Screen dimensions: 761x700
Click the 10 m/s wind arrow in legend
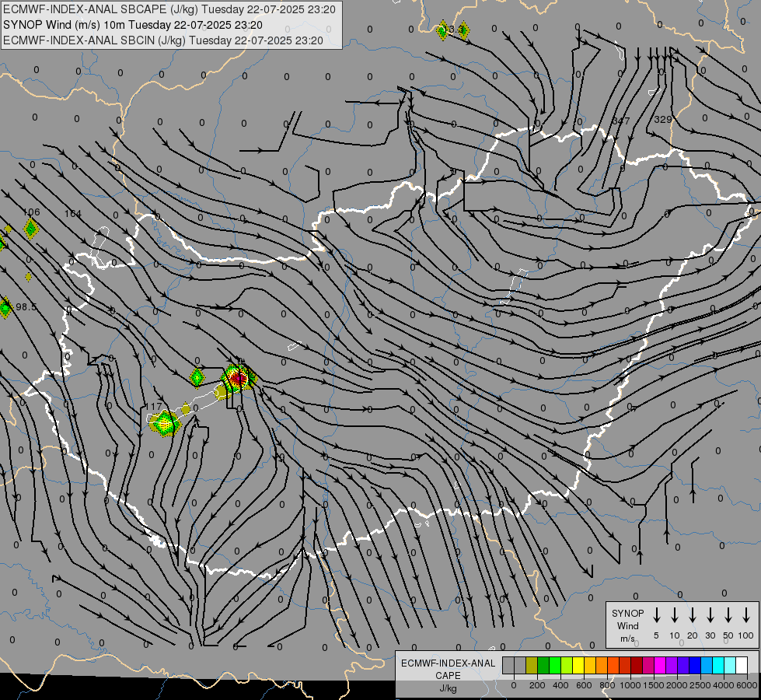675,615
